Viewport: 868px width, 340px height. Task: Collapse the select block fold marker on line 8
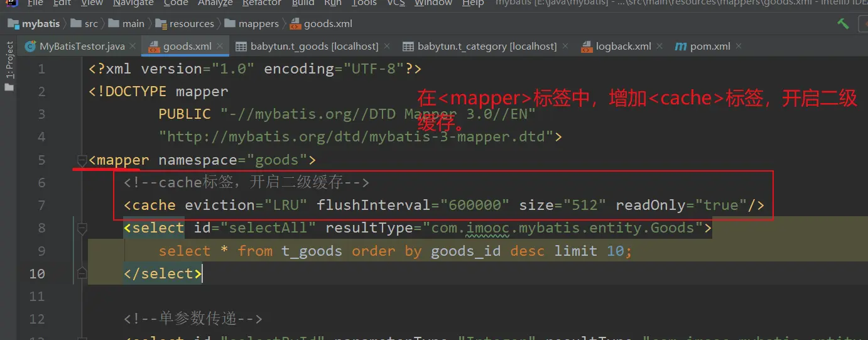pyautogui.click(x=82, y=229)
